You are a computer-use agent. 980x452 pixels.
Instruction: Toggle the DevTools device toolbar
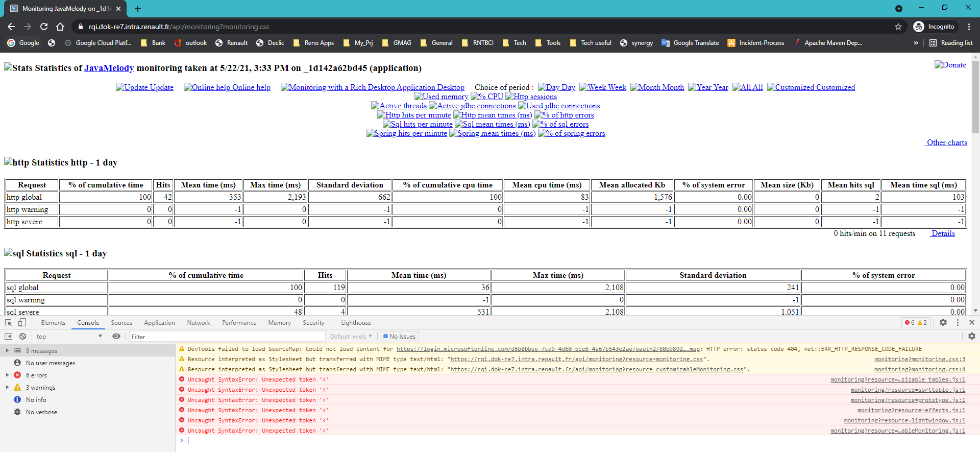point(22,323)
